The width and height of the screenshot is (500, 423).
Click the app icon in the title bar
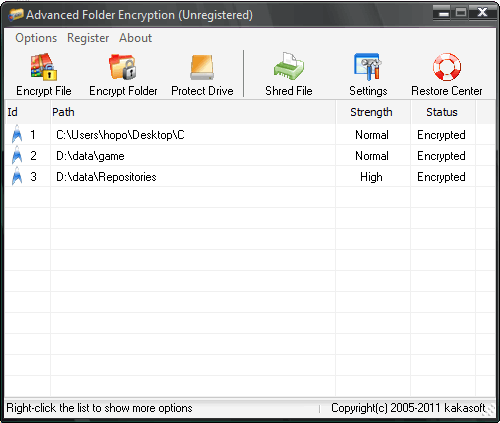16,15
